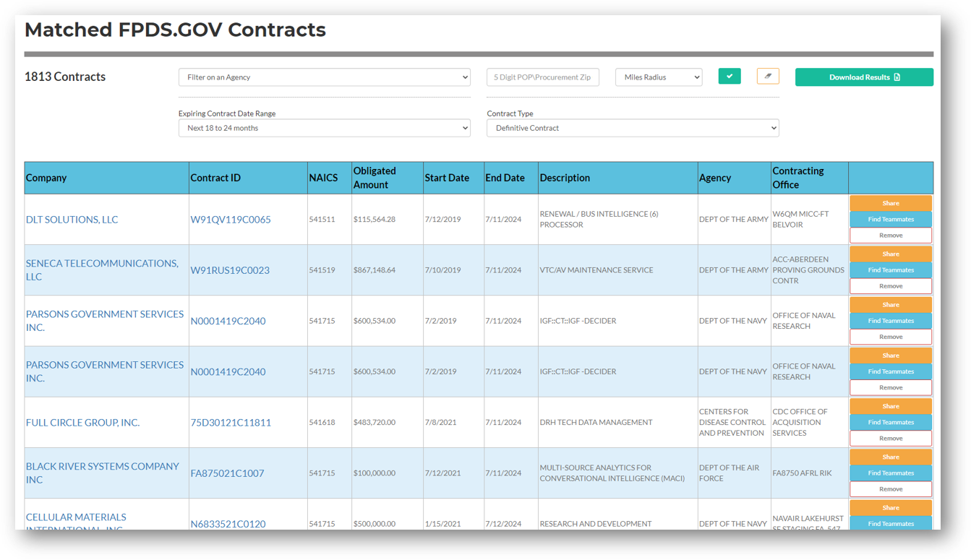The image size is (971, 560).
Task: Click the DRH TECH DATA MANAGEMENT description
Action: tap(596, 422)
